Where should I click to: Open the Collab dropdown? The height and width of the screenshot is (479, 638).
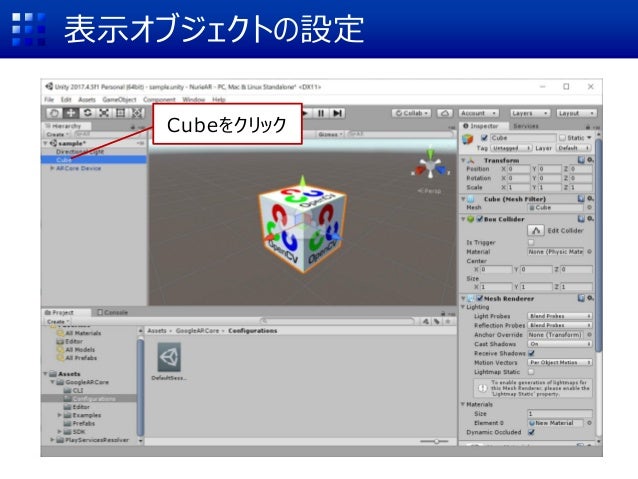(x=412, y=113)
